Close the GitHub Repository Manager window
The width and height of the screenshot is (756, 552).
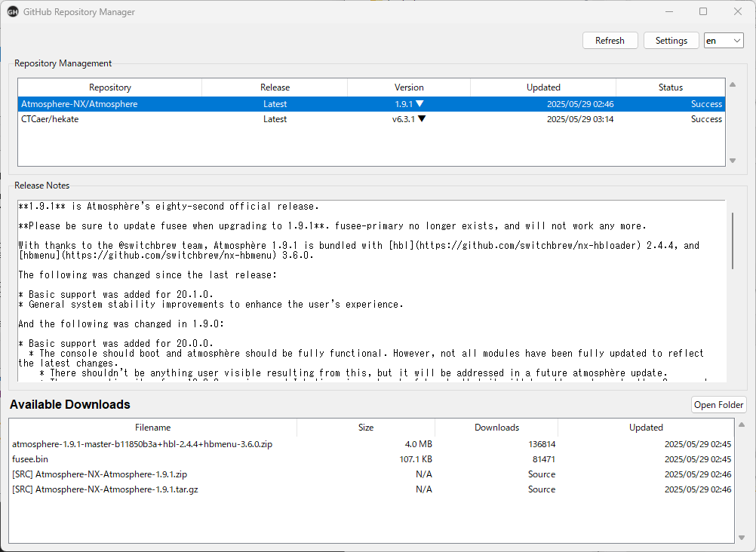(x=738, y=11)
